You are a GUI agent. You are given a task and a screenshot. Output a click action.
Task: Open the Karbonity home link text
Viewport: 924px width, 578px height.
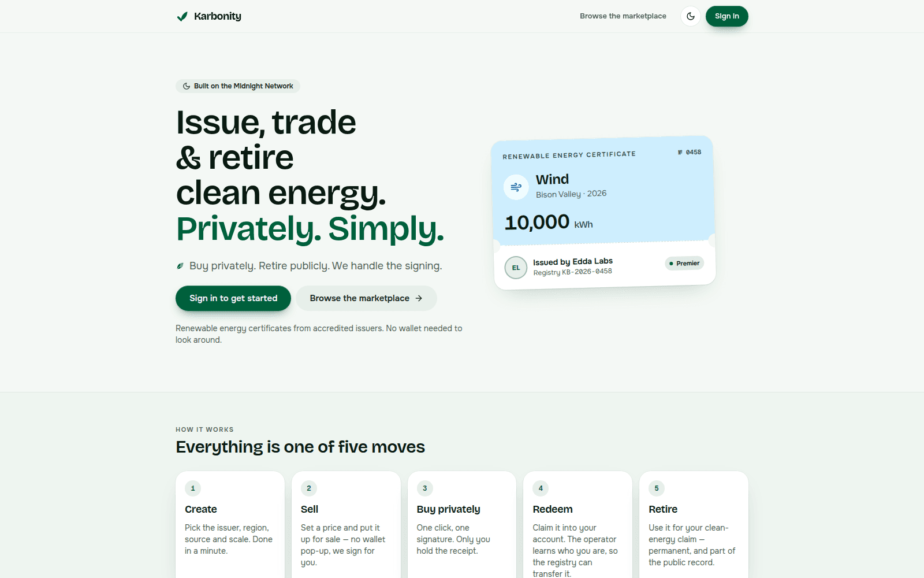click(218, 16)
